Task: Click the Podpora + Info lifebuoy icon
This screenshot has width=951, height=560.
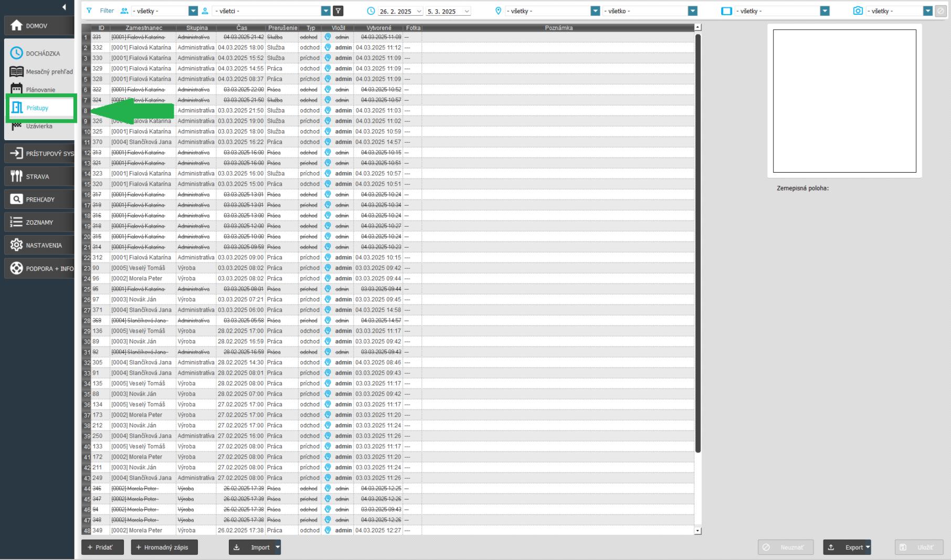Action: point(16,268)
